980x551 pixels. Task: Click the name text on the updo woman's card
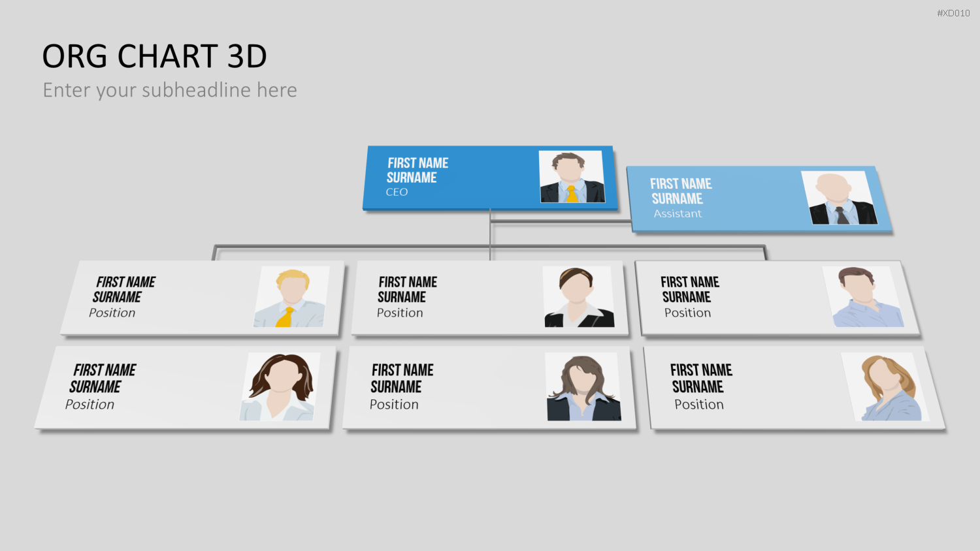tap(407, 289)
